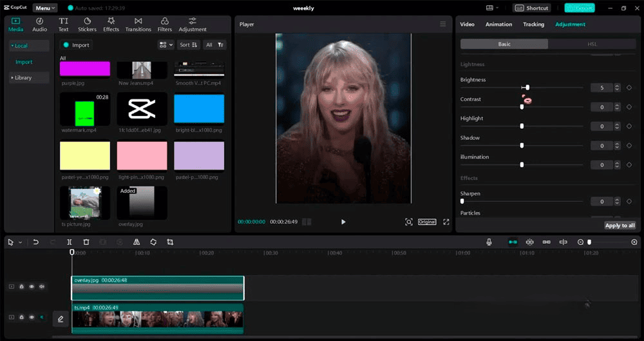Lock the ts.mp4 track
The width and height of the screenshot is (644, 341).
tap(21, 317)
